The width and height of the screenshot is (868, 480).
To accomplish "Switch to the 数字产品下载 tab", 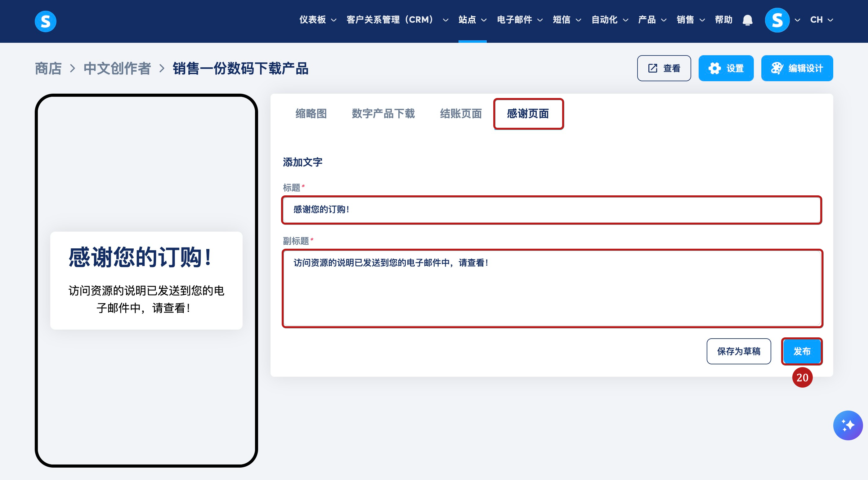I will [383, 113].
